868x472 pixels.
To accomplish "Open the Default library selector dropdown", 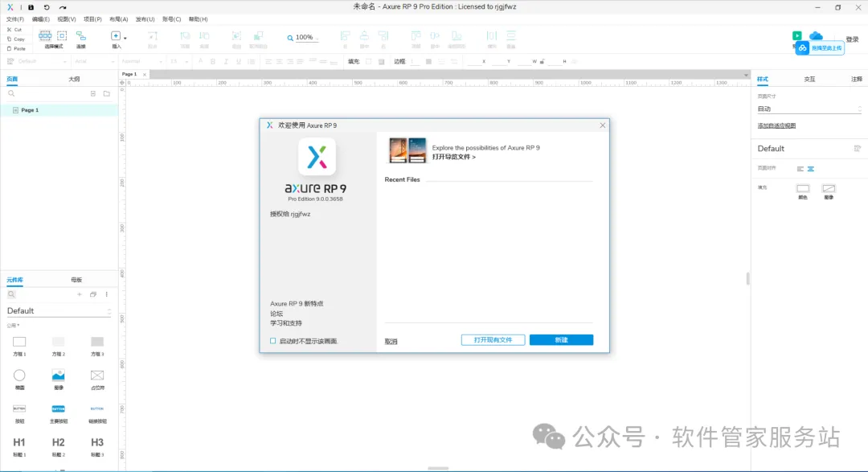I will click(59, 311).
